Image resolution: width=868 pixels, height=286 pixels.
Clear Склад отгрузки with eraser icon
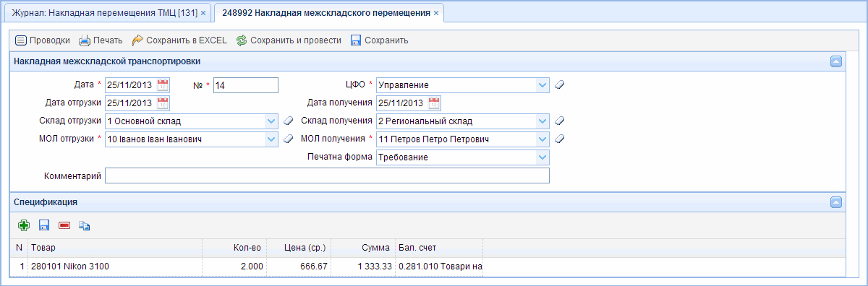[x=287, y=121]
